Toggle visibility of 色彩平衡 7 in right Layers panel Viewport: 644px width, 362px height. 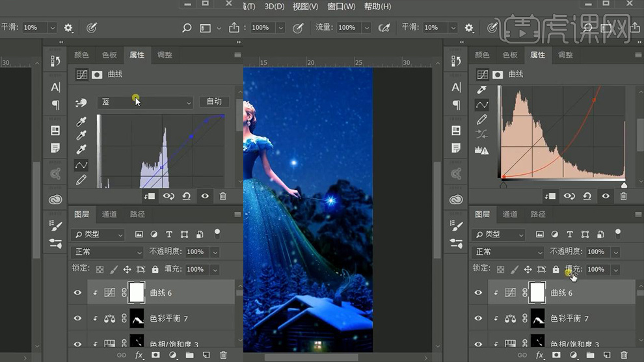click(478, 318)
